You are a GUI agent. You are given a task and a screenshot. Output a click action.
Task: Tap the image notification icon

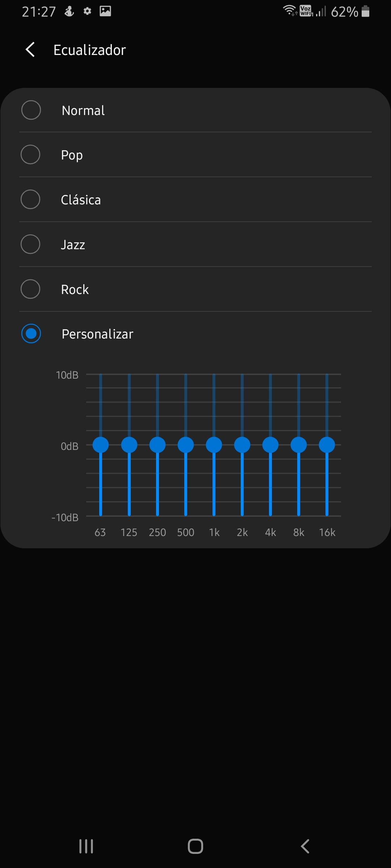coord(105,11)
